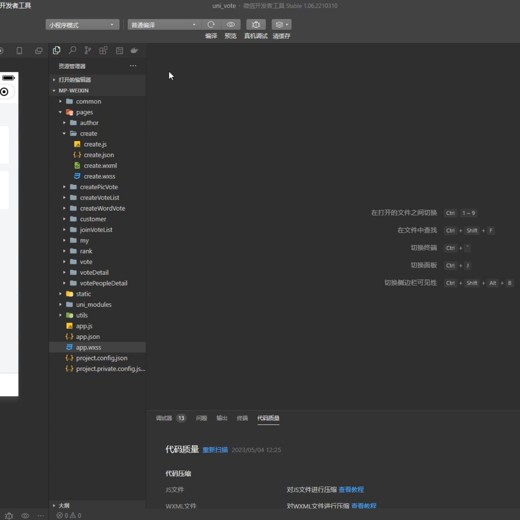Switch to the 调试器 tab
Image resolution: width=520 pixels, height=520 pixels.
click(x=164, y=418)
